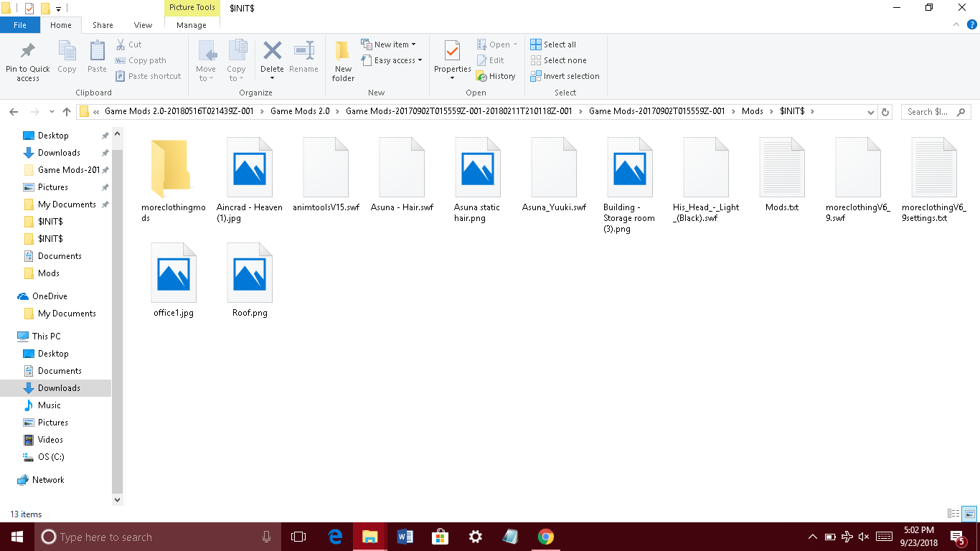Open the View ribbon tab
Image resolution: width=980 pixels, height=551 pixels.
143,25
